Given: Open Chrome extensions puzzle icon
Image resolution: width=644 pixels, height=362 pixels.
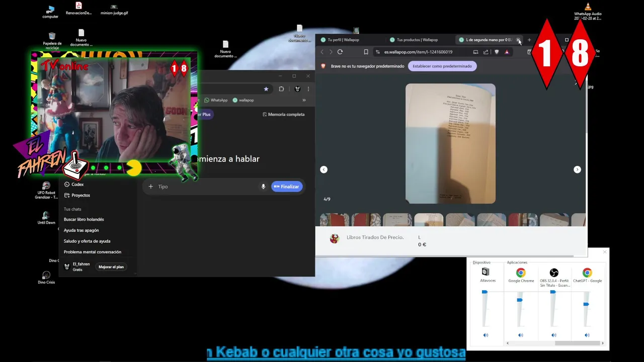Looking at the screenshot, I should [281, 89].
